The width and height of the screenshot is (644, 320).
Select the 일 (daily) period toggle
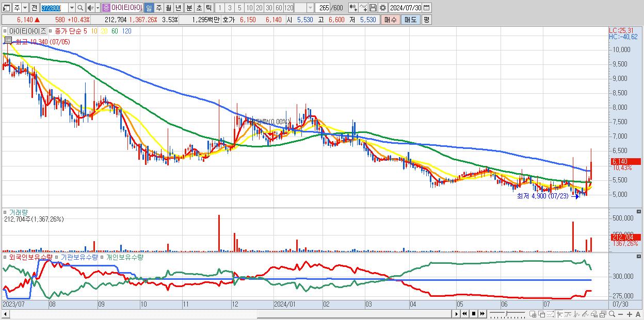[x=149, y=8]
